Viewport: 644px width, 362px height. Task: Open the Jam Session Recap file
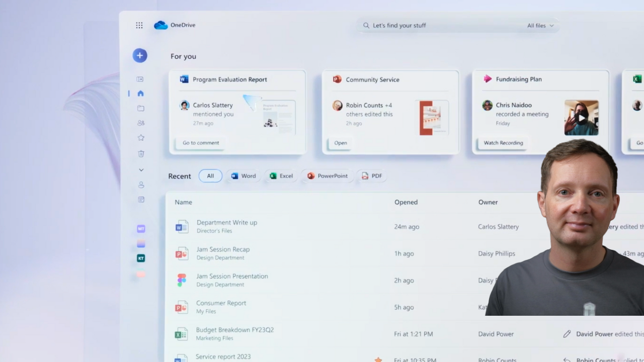[x=223, y=249]
